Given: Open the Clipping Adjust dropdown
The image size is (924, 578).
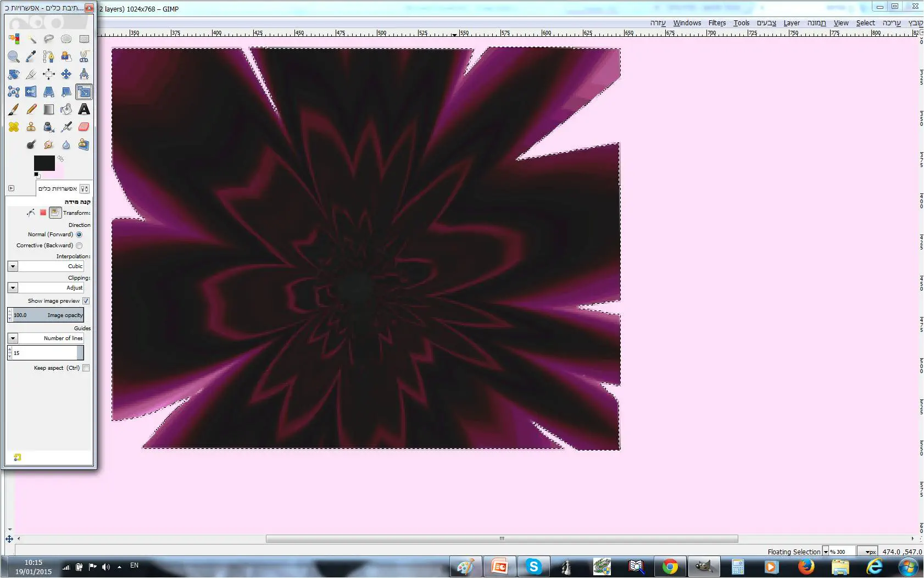Looking at the screenshot, I should (x=13, y=288).
